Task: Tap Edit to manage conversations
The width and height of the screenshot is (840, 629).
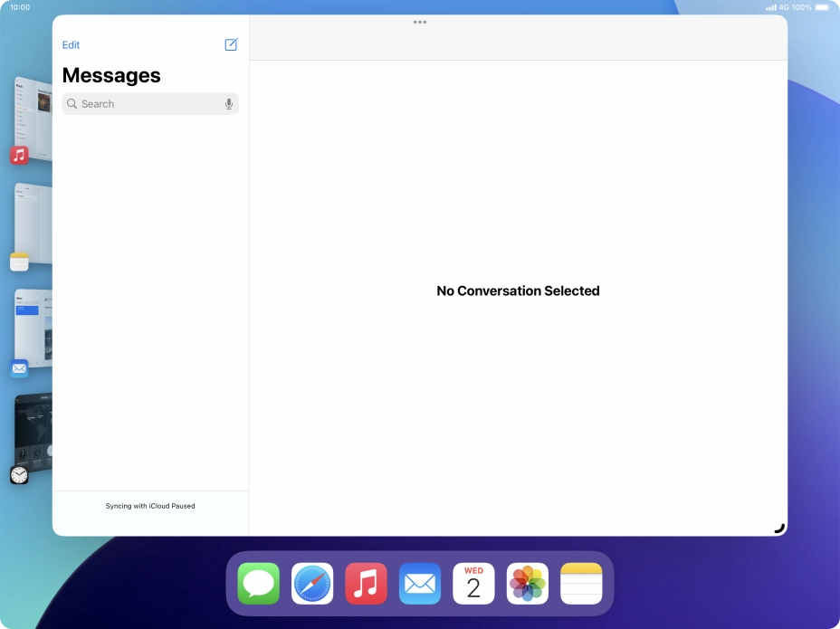Action: click(x=71, y=43)
